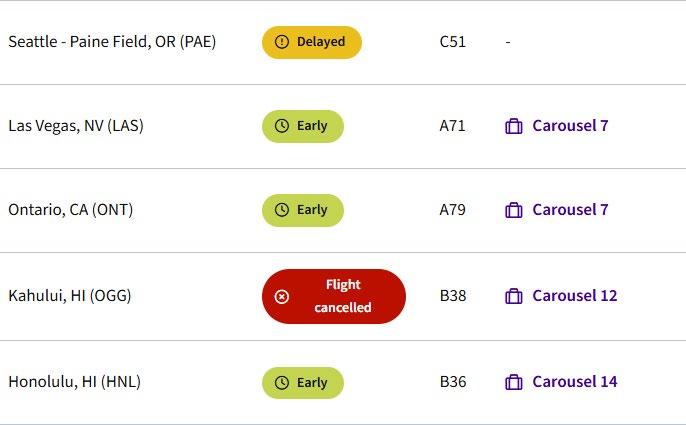This screenshot has width=686, height=425.
Task: Click the luggage icon beside Carousel 14
Action: tap(514, 382)
